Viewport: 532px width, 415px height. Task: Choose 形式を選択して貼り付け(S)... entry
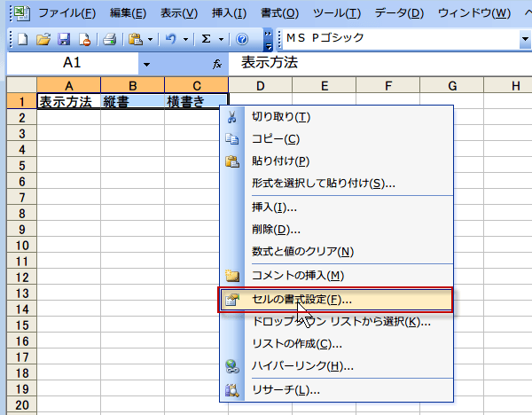[337, 184]
